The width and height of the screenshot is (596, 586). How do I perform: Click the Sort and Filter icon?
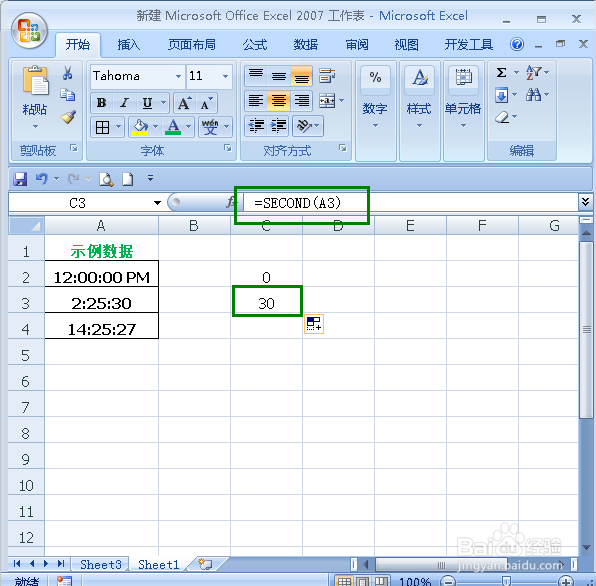(x=533, y=72)
